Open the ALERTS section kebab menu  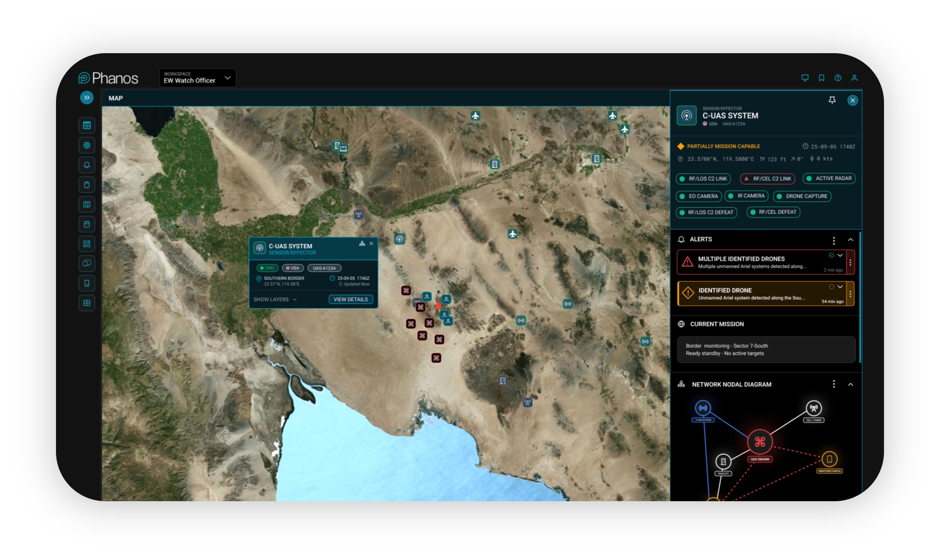[x=834, y=240]
